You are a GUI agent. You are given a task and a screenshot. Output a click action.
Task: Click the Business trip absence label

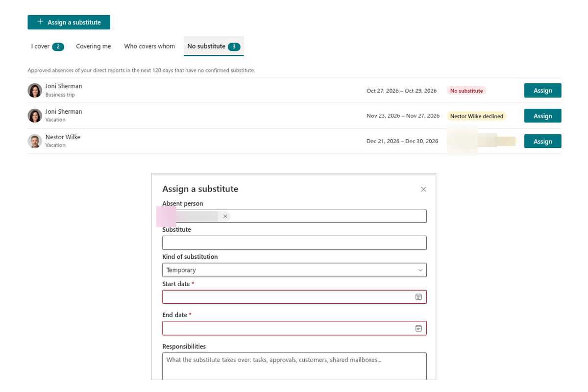60,95
